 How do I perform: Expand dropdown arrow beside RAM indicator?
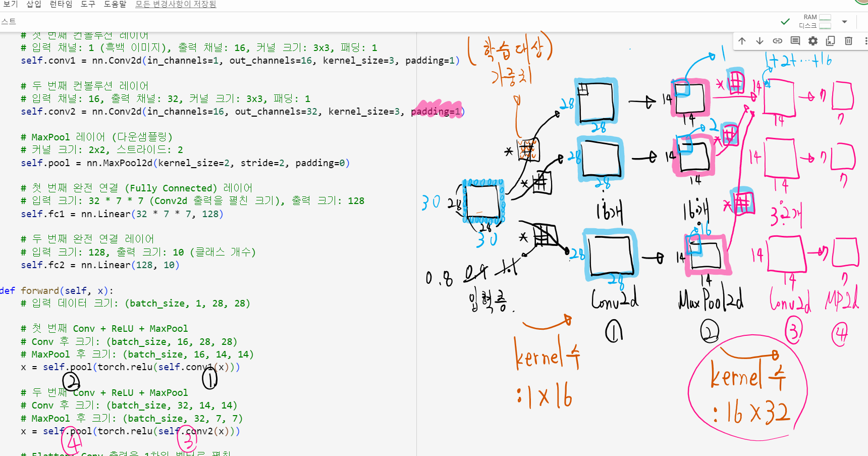click(844, 22)
